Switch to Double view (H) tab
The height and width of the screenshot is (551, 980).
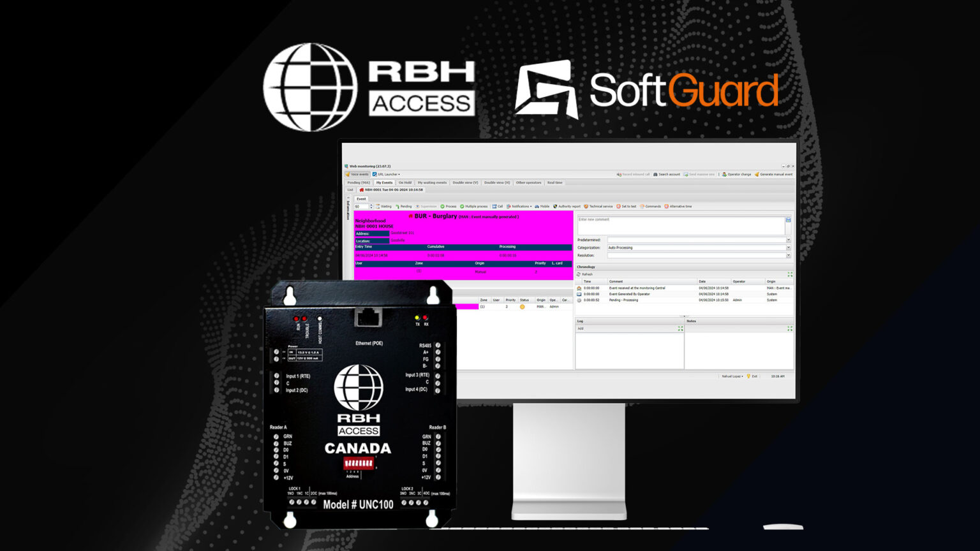tap(497, 182)
